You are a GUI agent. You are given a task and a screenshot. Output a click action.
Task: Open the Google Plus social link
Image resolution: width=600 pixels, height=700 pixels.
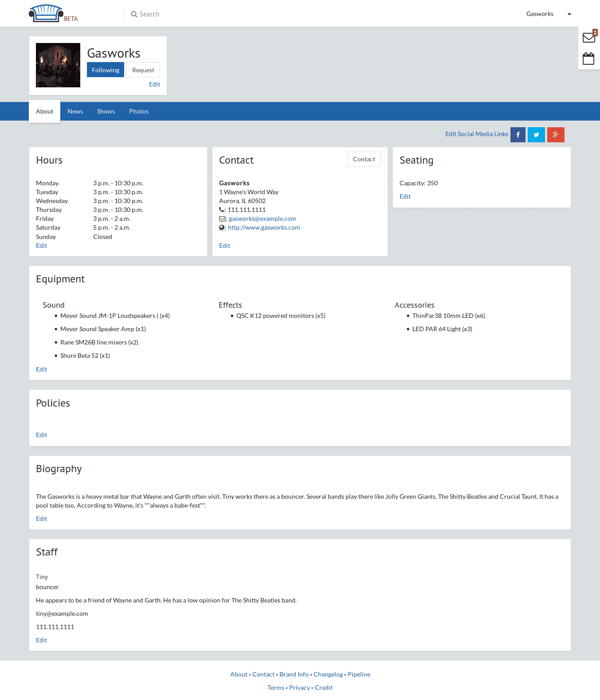click(x=556, y=135)
